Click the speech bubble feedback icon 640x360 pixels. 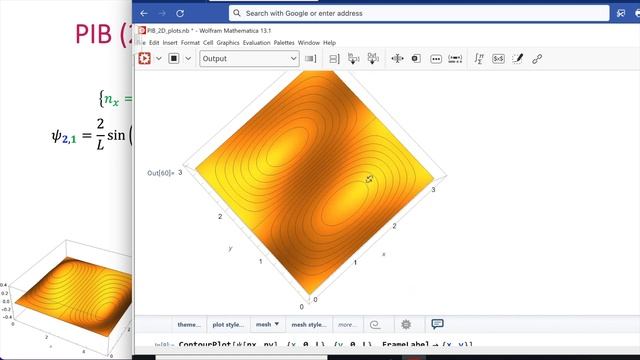coord(437,324)
